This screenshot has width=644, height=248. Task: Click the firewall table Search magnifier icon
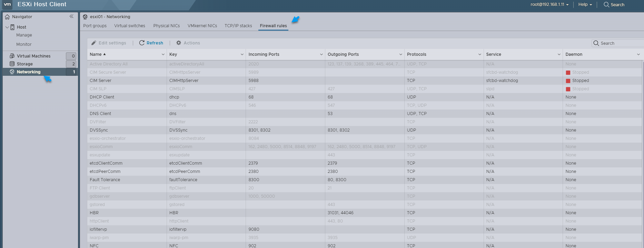pos(596,43)
